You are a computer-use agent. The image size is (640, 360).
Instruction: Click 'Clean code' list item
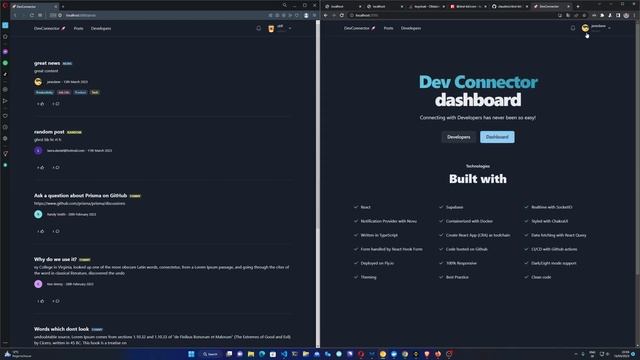[541, 277]
